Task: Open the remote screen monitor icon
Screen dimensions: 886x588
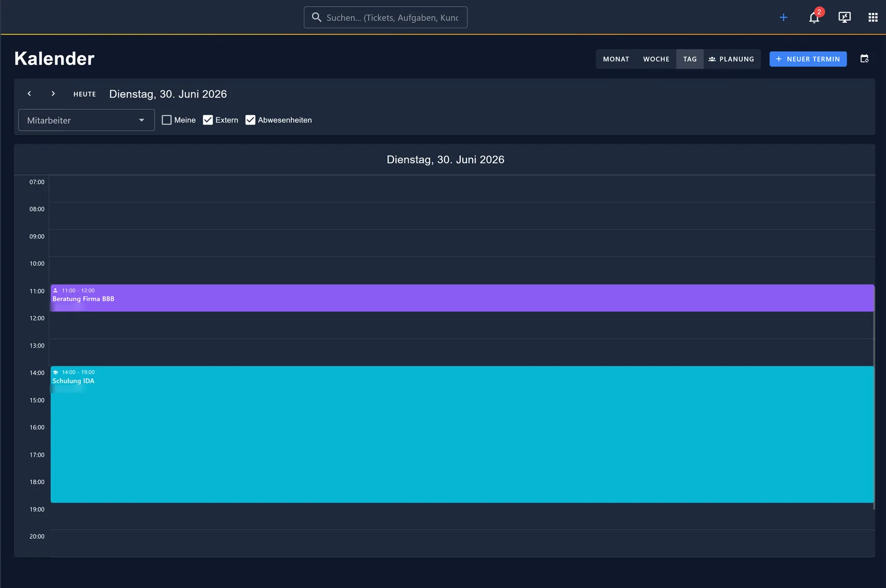Action: 844,17
